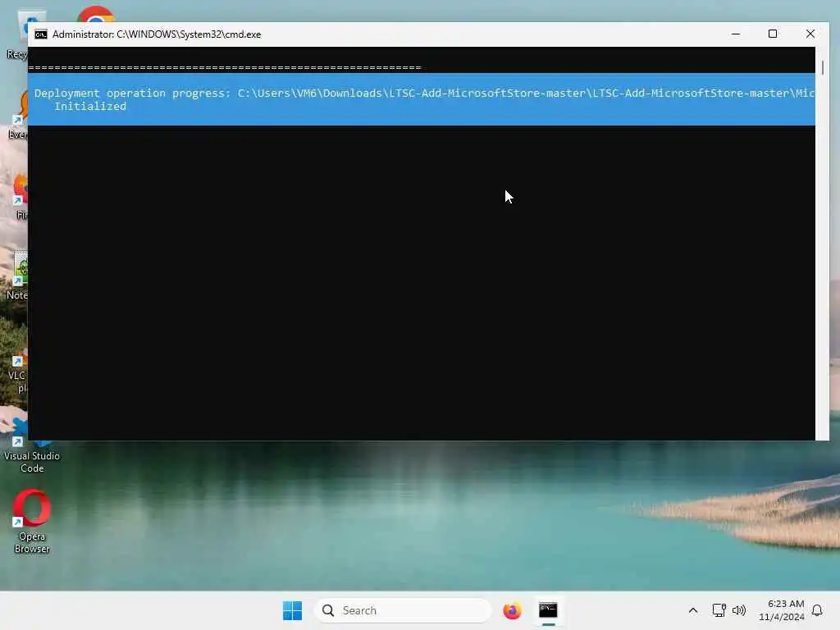Open the network status tray icon
Image resolution: width=840 pixels, height=630 pixels.
719,610
